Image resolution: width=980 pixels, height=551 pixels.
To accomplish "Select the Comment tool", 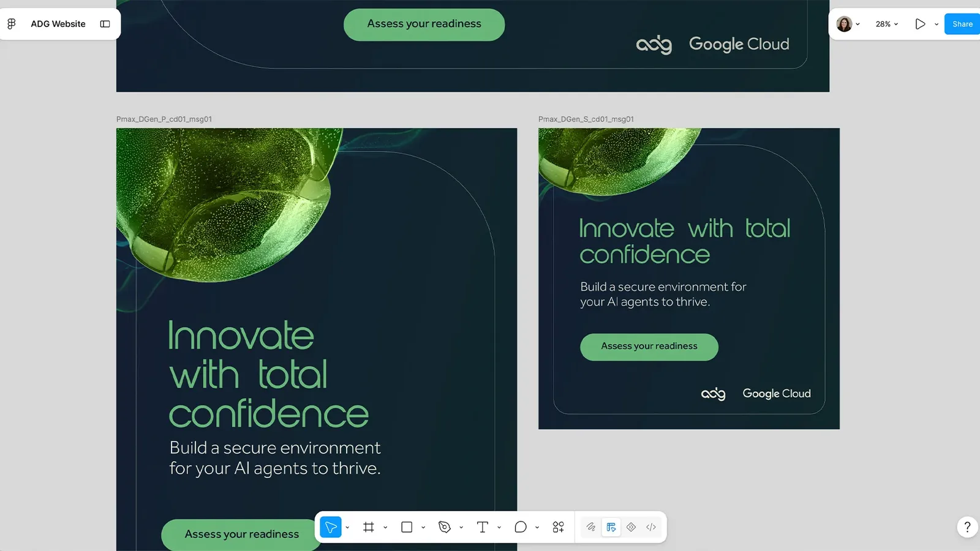I will (521, 527).
